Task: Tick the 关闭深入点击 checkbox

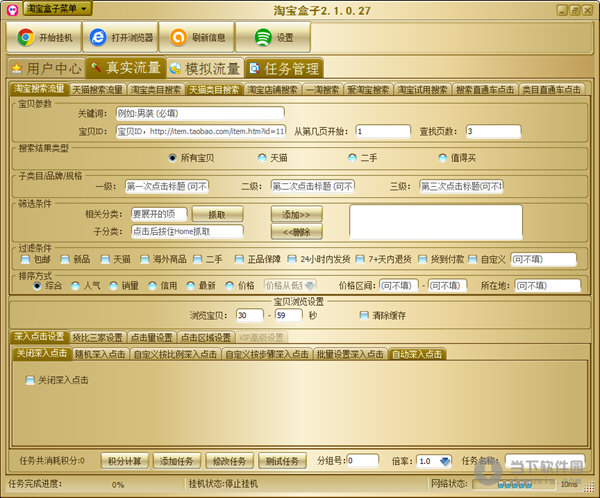Action: [30, 380]
